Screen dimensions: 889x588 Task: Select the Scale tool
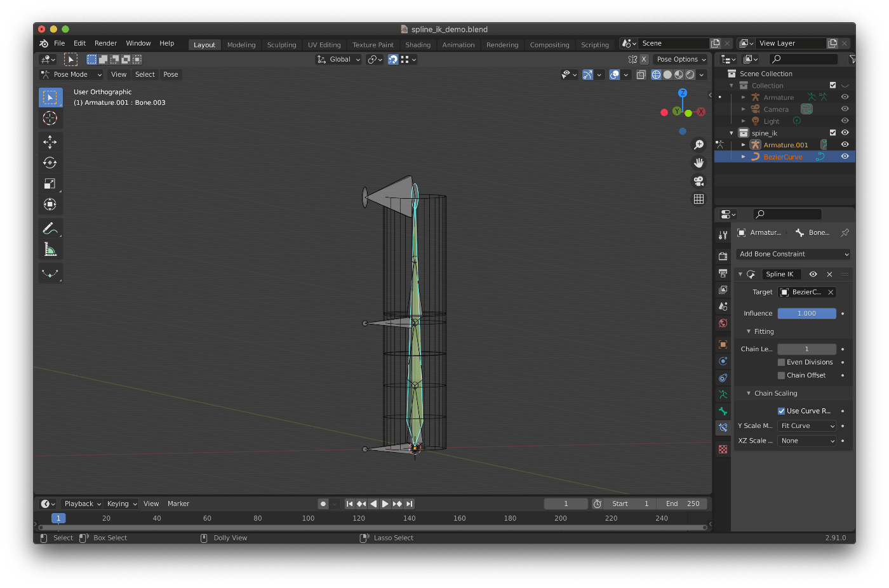(x=50, y=184)
